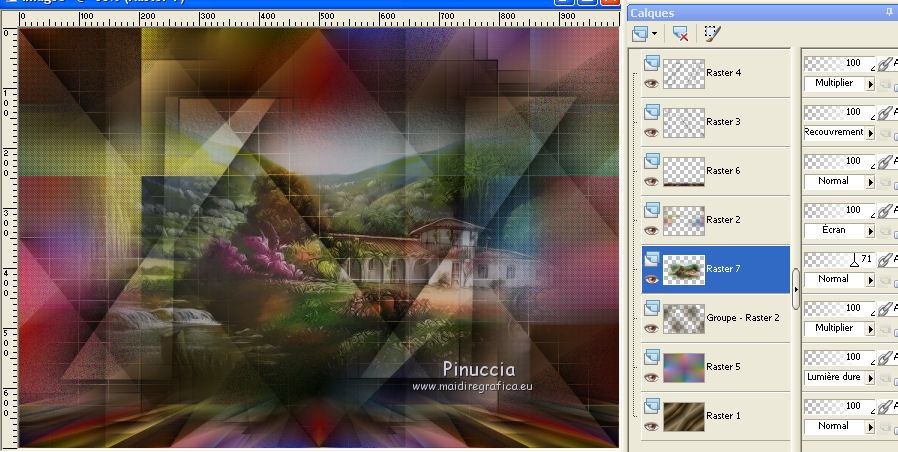Click the Calques panel title bar
The width and height of the screenshot is (898, 452).
tap(762, 13)
